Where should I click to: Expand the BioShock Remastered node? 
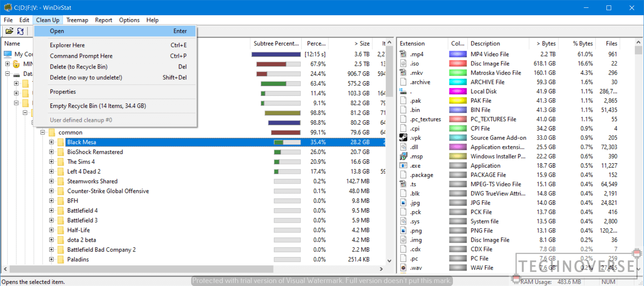tap(51, 152)
